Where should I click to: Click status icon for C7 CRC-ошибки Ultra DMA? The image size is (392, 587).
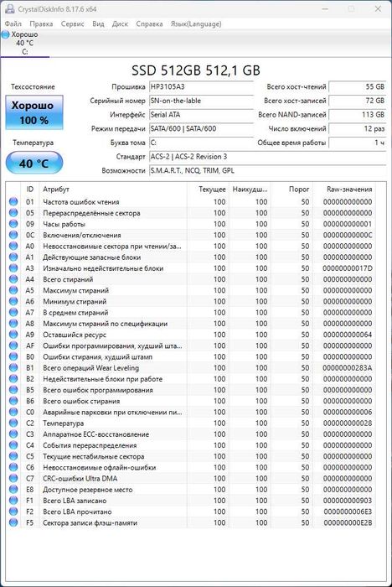[x=13, y=479]
